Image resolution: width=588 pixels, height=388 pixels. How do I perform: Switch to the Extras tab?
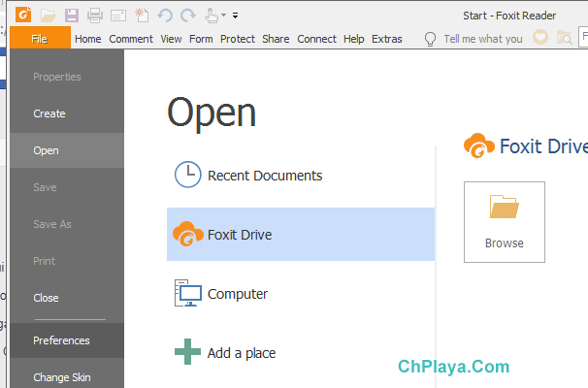tap(386, 39)
